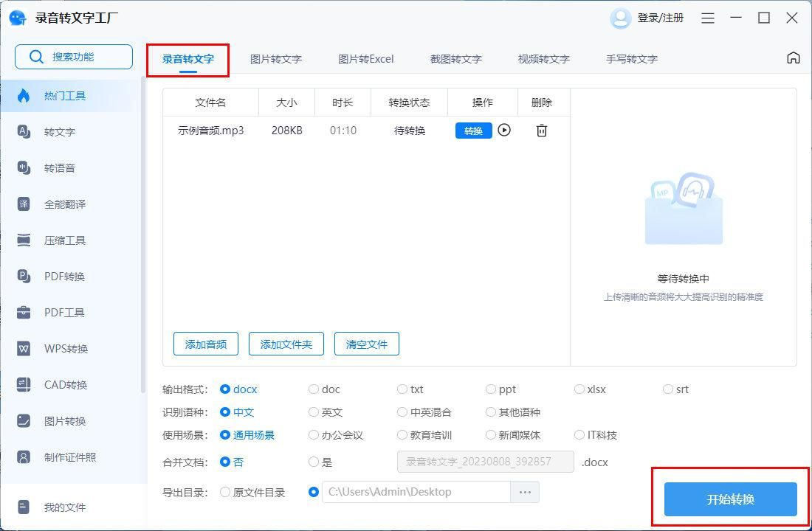The width and height of the screenshot is (812, 531).
Task: Click the 搜索功能 search box
Action: (74, 57)
